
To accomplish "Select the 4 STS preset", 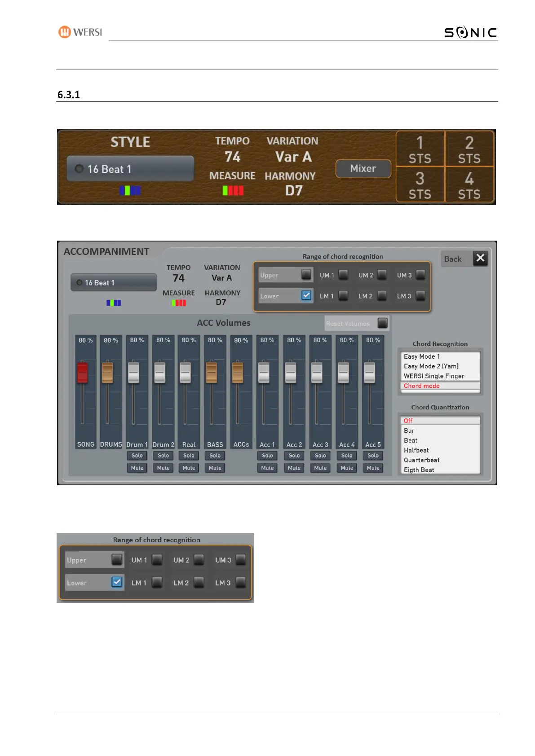I will coord(469,185).
